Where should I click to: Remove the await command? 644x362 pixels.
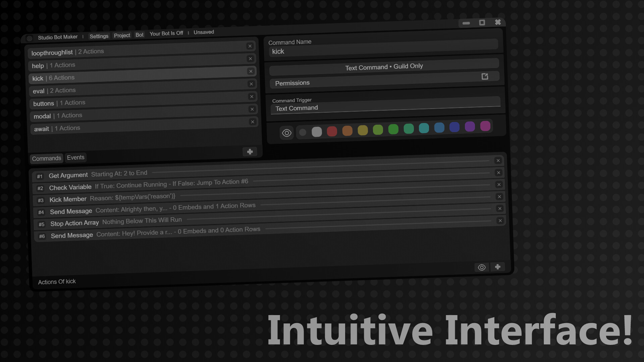253,122
